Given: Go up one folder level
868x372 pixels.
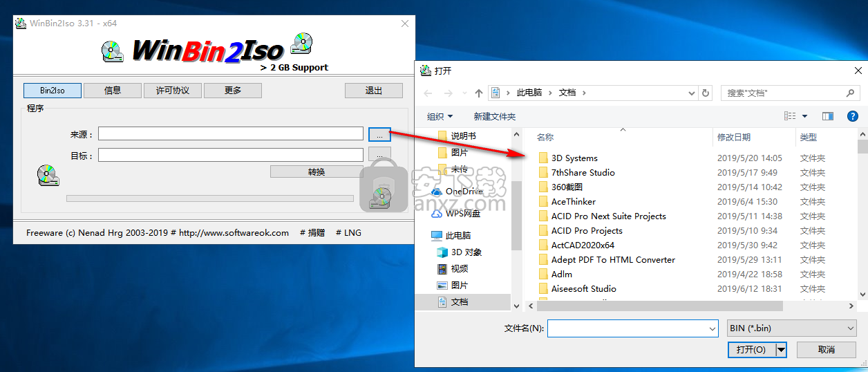Looking at the screenshot, I should click(479, 93).
